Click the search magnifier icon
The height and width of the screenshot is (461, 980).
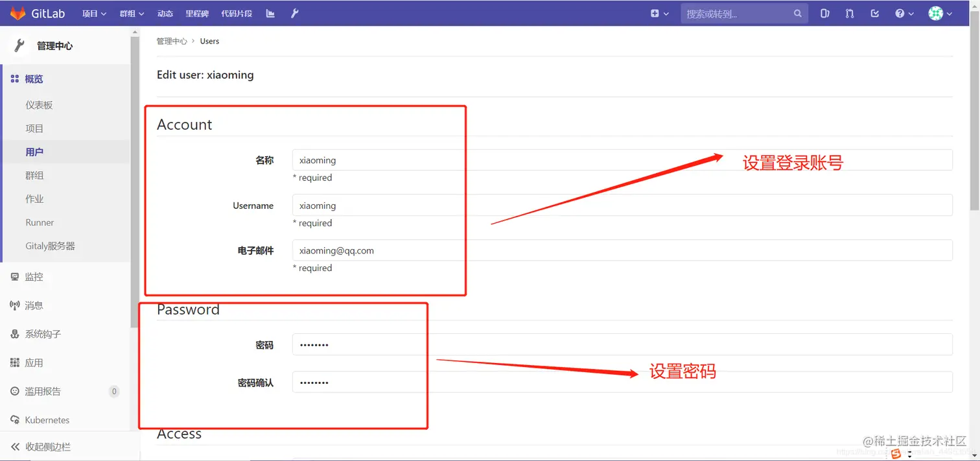(798, 14)
